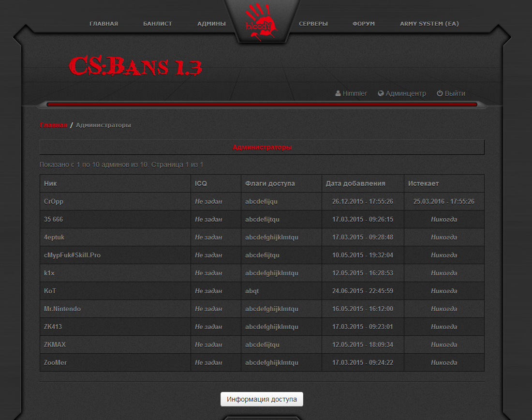Click the Администраторы section header
Screen dimensions: 532x420
262,148
